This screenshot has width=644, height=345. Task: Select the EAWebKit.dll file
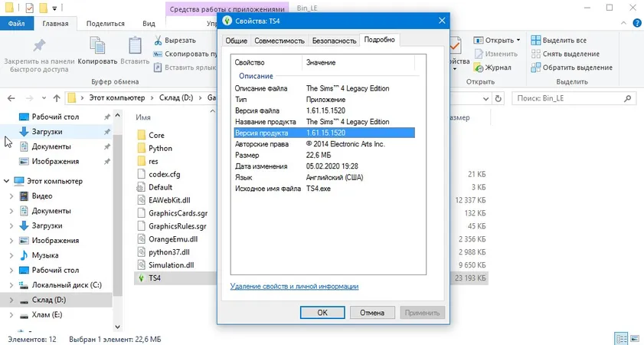(170, 200)
